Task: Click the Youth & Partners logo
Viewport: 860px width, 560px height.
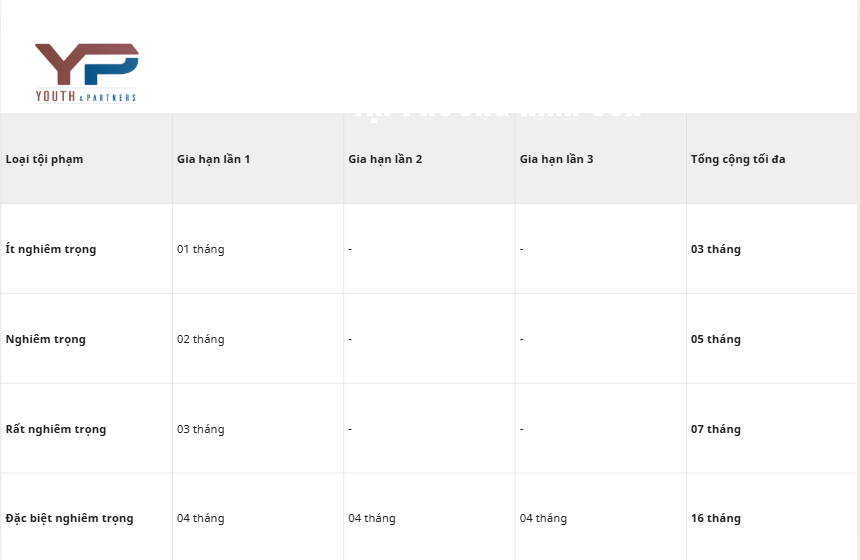Action: tap(86, 72)
